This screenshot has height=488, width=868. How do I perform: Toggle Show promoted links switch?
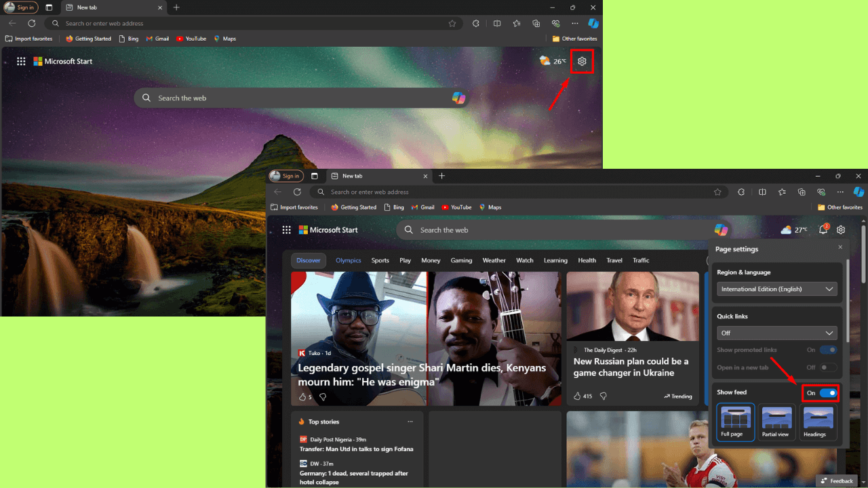(x=828, y=350)
